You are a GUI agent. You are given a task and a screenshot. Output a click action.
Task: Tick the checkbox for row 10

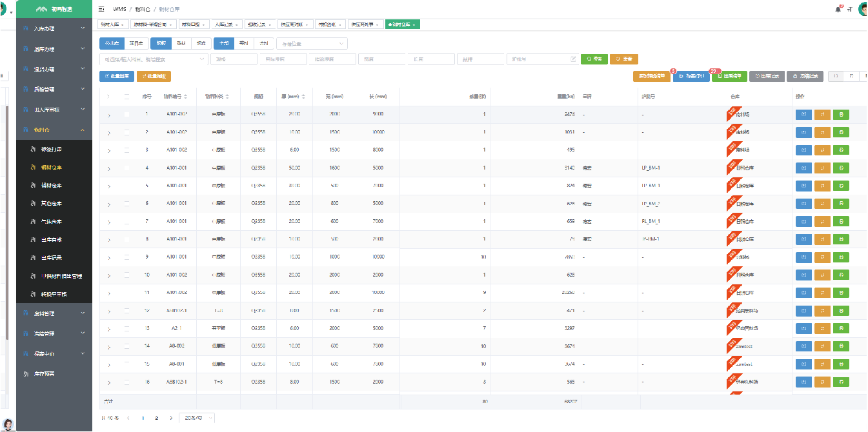126,275
